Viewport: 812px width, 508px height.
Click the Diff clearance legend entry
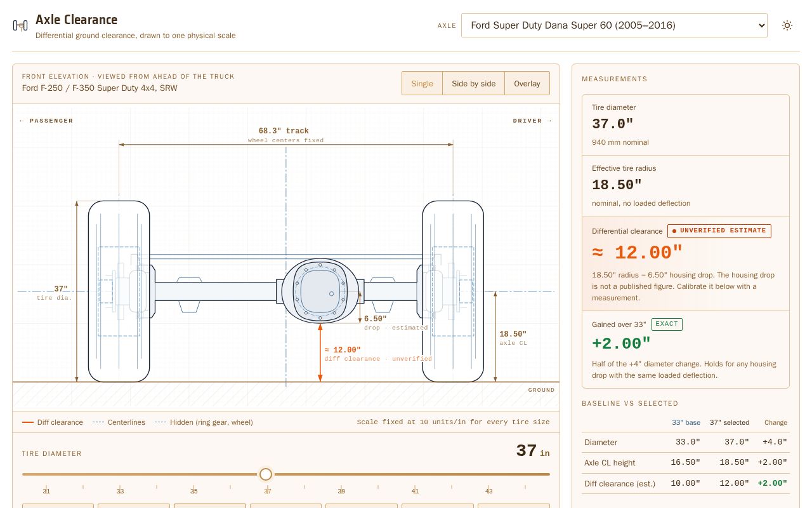pyautogui.click(x=53, y=422)
